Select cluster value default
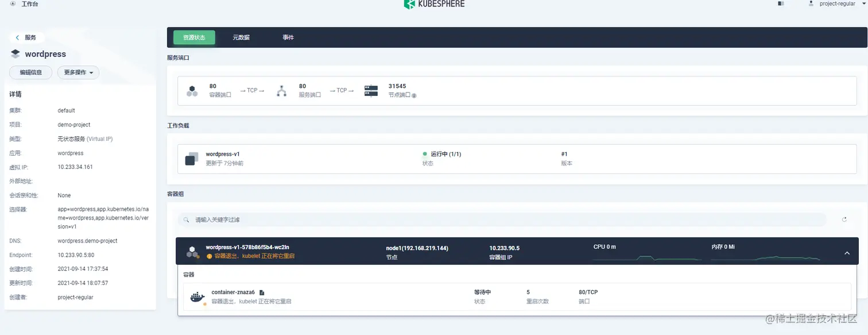 (x=67, y=110)
